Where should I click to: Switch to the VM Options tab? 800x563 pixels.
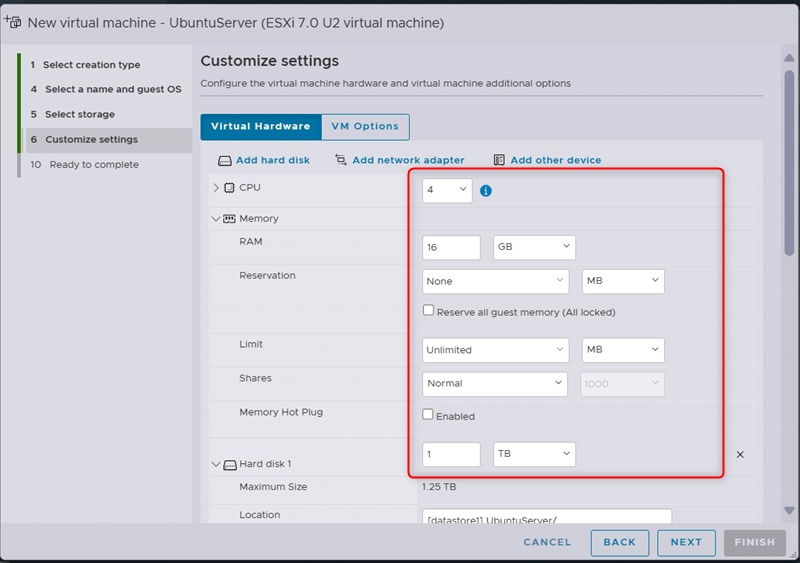point(365,127)
